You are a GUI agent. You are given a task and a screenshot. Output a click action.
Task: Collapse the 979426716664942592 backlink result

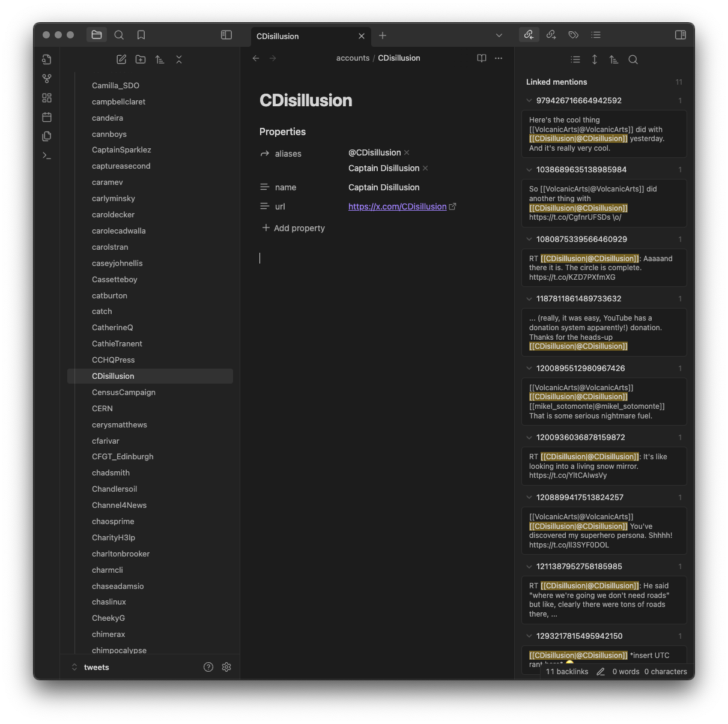coord(529,101)
